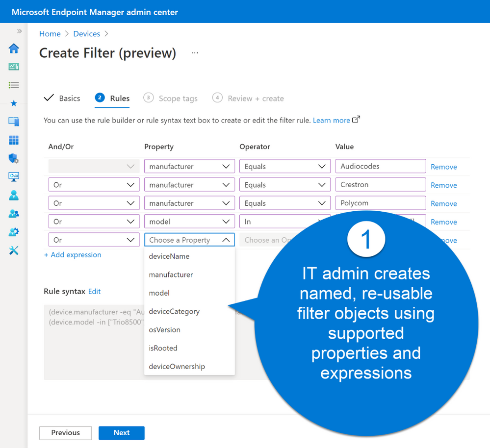The image size is (490, 448).
Task: Remove the Polycom expression row
Action: [x=444, y=203]
